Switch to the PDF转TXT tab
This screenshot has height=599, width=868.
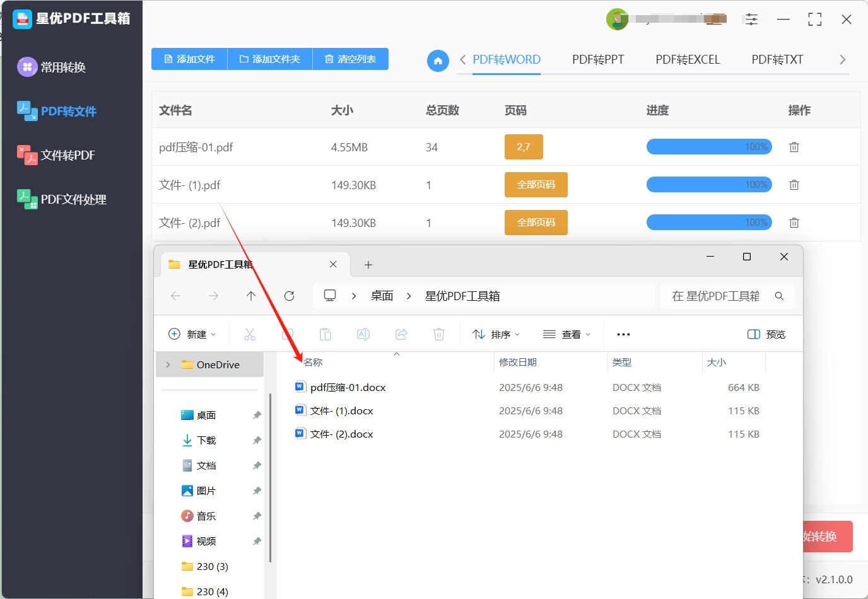point(777,59)
